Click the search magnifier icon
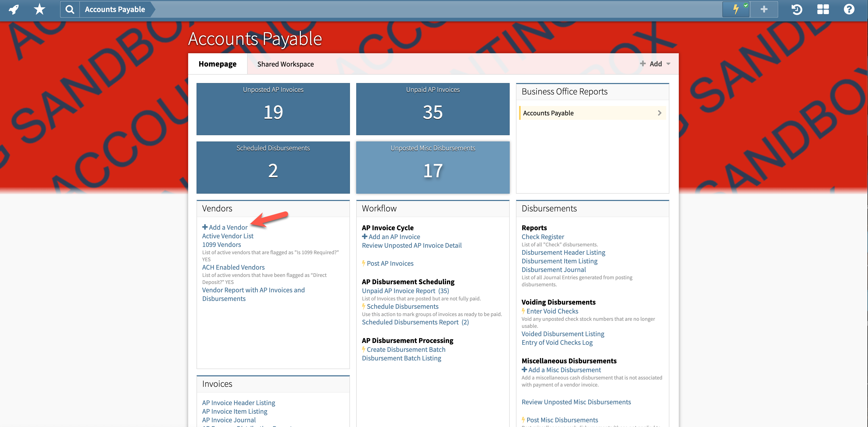 (70, 9)
